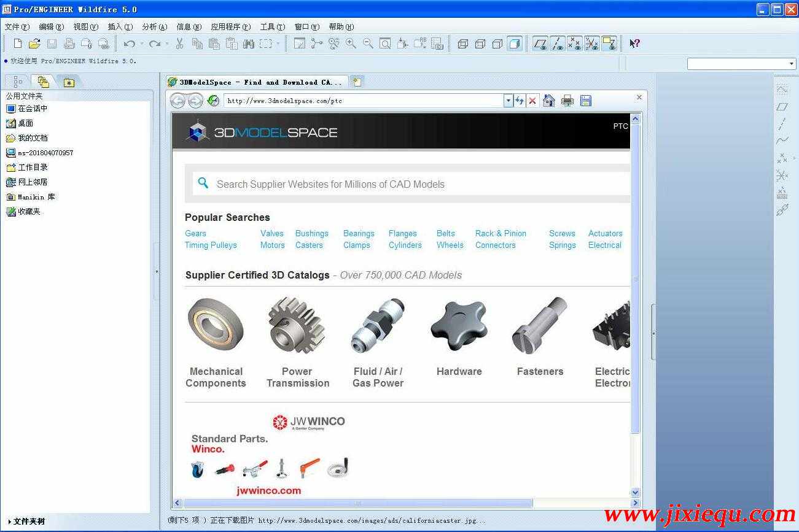Screen dimensions: 799x532
Task: Click the Cut scissors icon
Action: [x=179, y=44]
